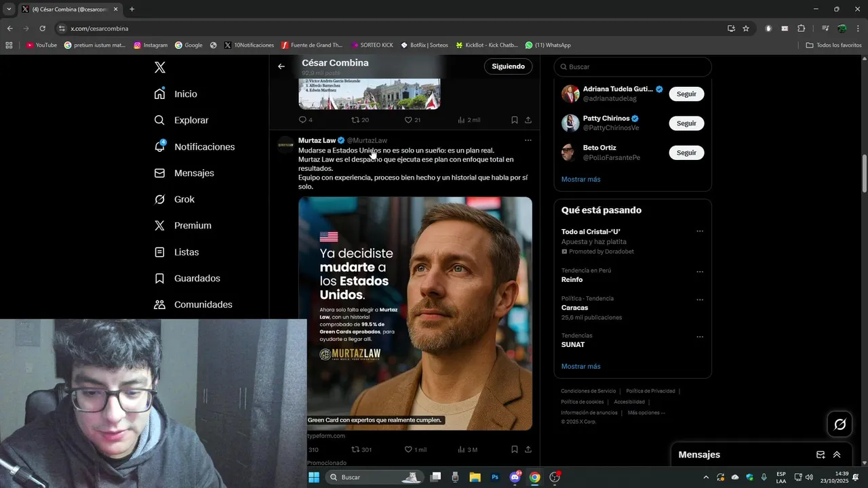This screenshot has height=488, width=868.
Task: Open Instagram bookmark
Action: click(151, 45)
